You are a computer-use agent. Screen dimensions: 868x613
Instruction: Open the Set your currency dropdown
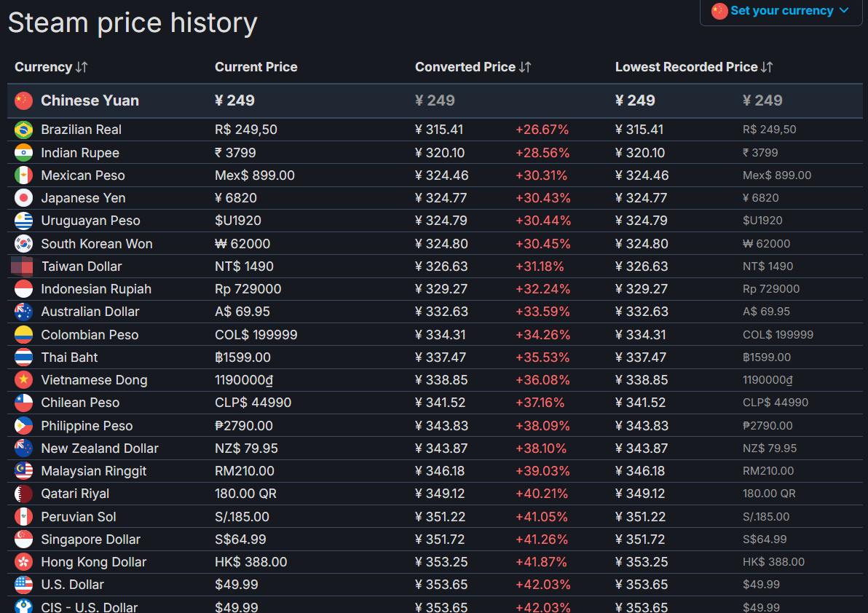(x=781, y=11)
